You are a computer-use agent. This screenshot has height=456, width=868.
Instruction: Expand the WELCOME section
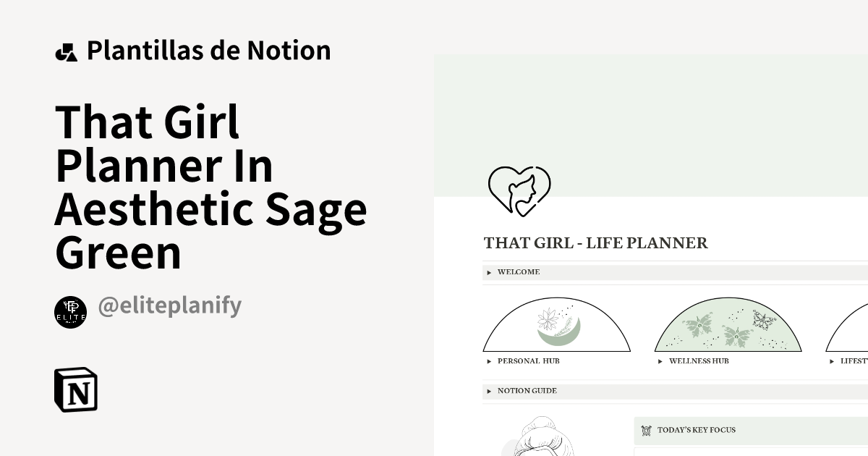(x=489, y=272)
